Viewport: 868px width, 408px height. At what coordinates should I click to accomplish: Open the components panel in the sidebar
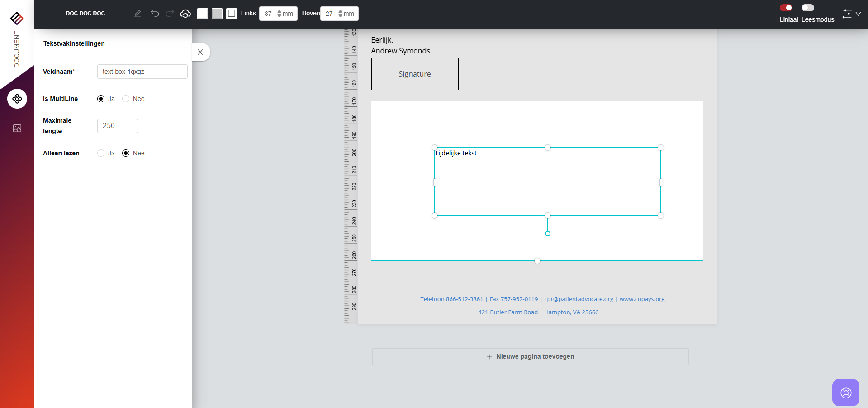(x=17, y=99)
